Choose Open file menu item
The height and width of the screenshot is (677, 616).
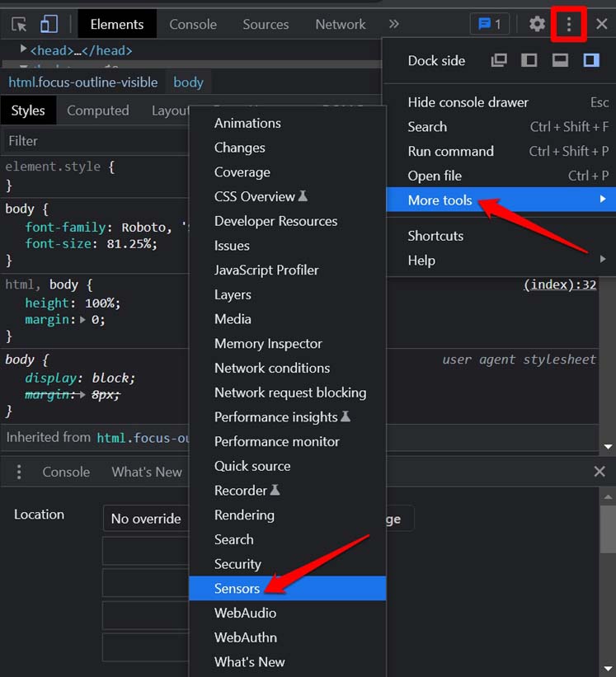tap(501, 176)
